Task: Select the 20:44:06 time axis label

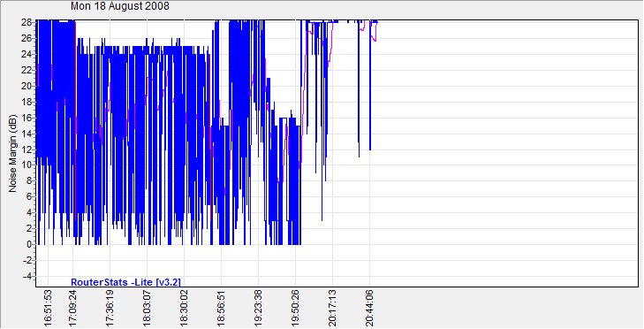Action: point(369,309)
